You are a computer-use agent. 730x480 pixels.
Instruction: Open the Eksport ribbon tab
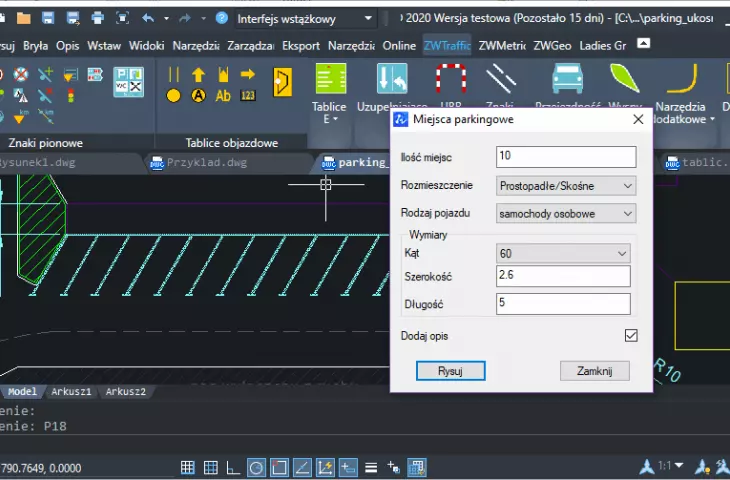[x=301, y=46]
